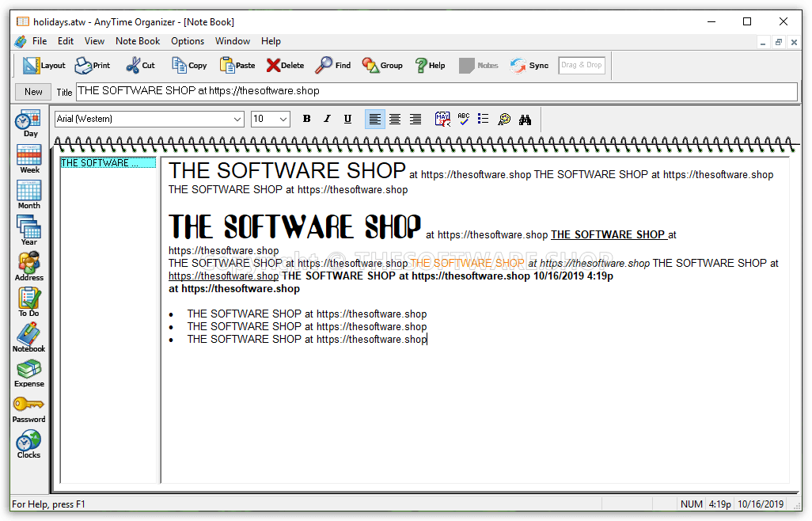Click the Group shapes icon
This screenshot has width=812, height=521.
[381, 65]
